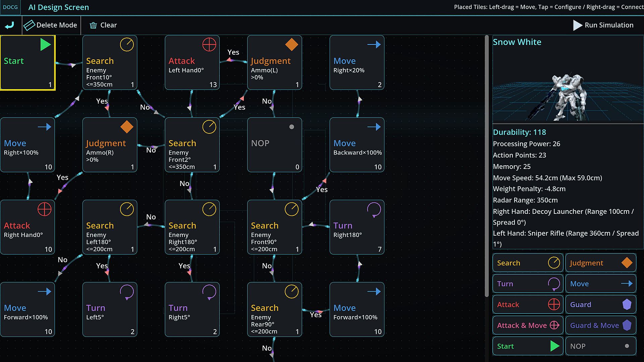The width and height of the screenshot is (644, 362).
Task: Pick Judgment tile from palette
Action: tap(601, 263)
